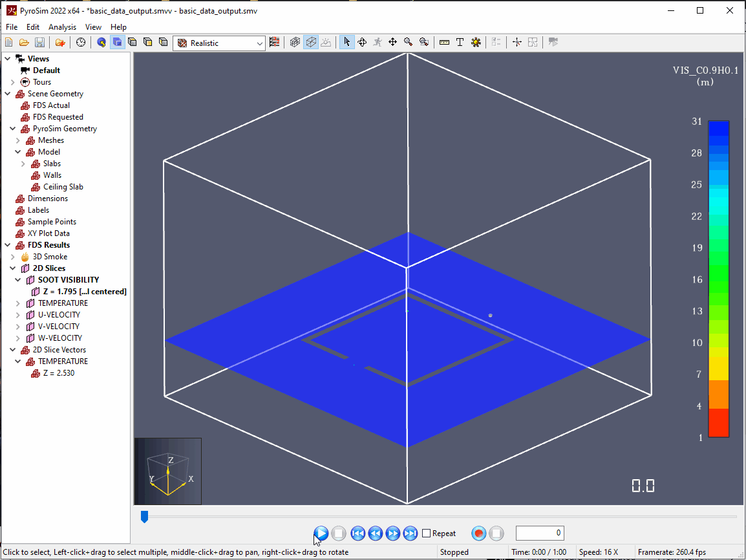The width and height of the screenshot is (746, 560).
Task: Open the Analysis menu
Action: click(x=62, y=27)
